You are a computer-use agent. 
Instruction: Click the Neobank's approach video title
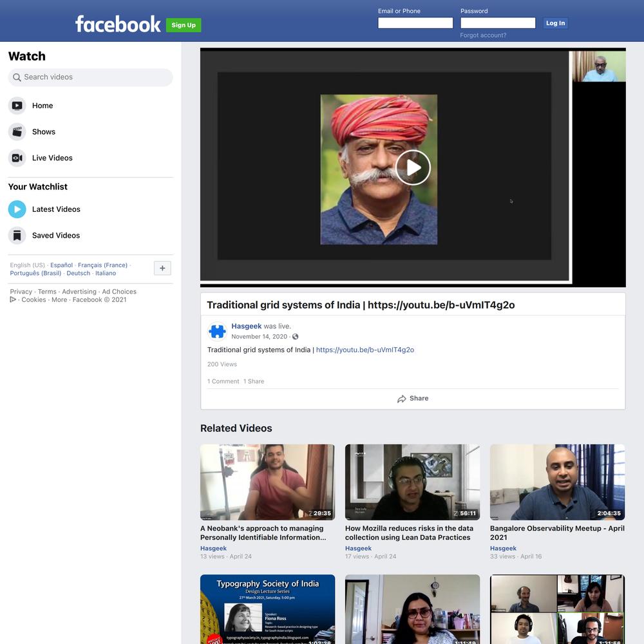click(263, 533)
